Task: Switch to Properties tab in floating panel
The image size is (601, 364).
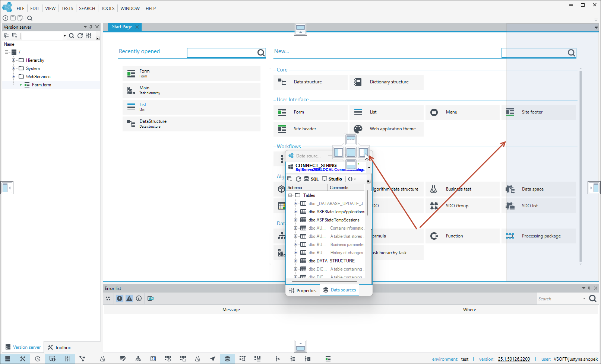Action: click(x=303, y=291)
